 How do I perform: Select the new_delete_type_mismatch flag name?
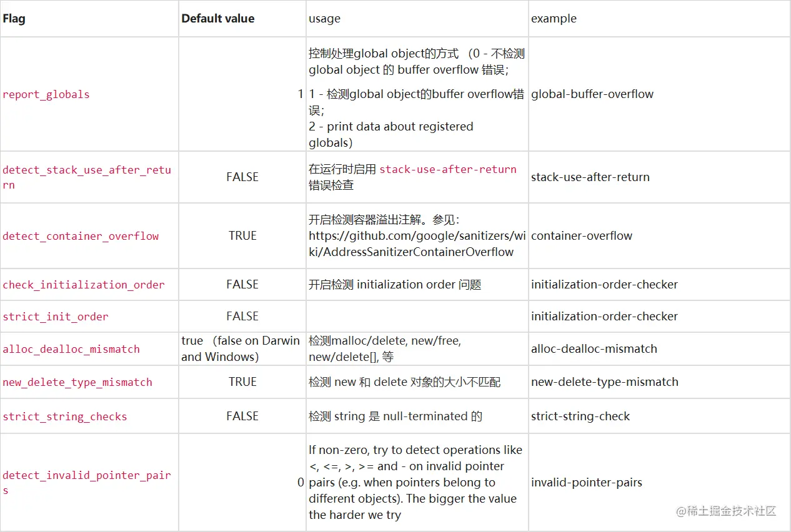77,382
